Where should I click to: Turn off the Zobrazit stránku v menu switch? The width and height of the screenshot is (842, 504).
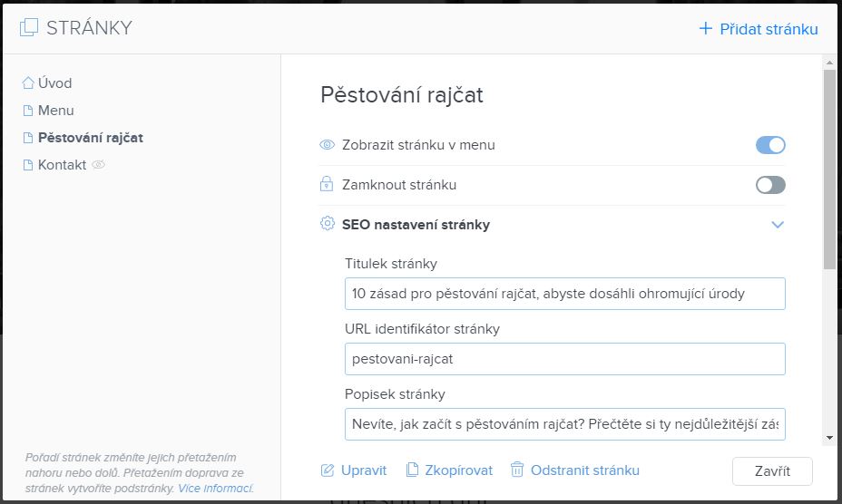770,145
